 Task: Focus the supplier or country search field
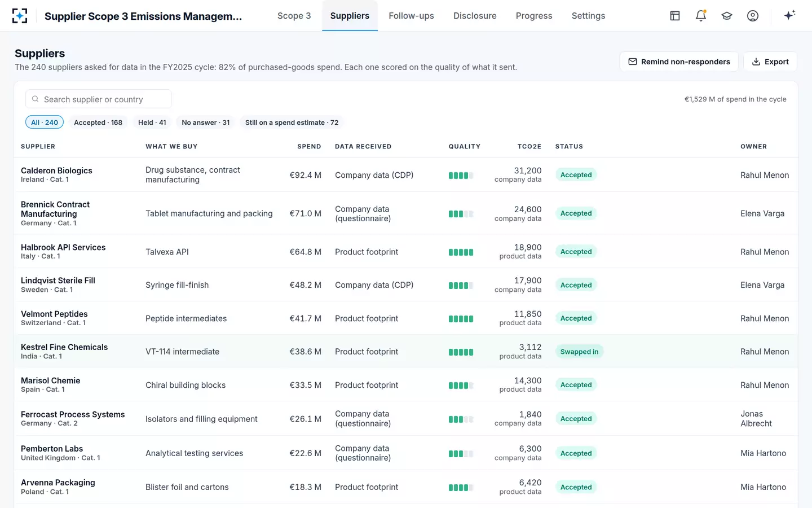point(99,99)
